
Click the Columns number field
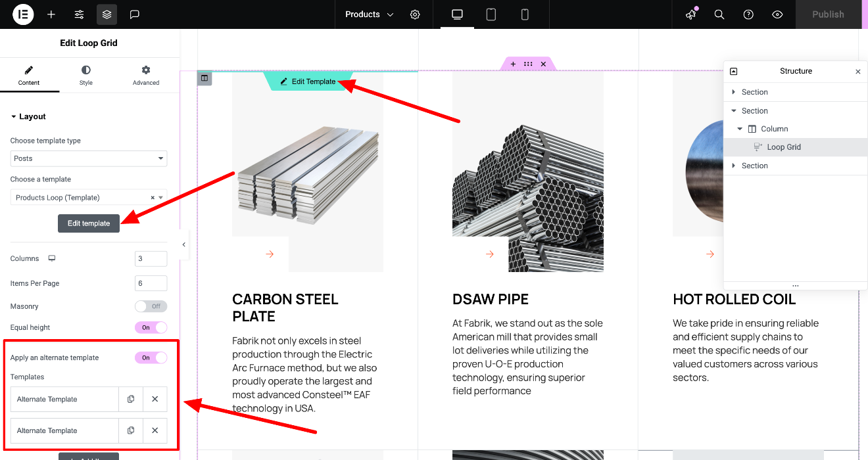point(151,259)
